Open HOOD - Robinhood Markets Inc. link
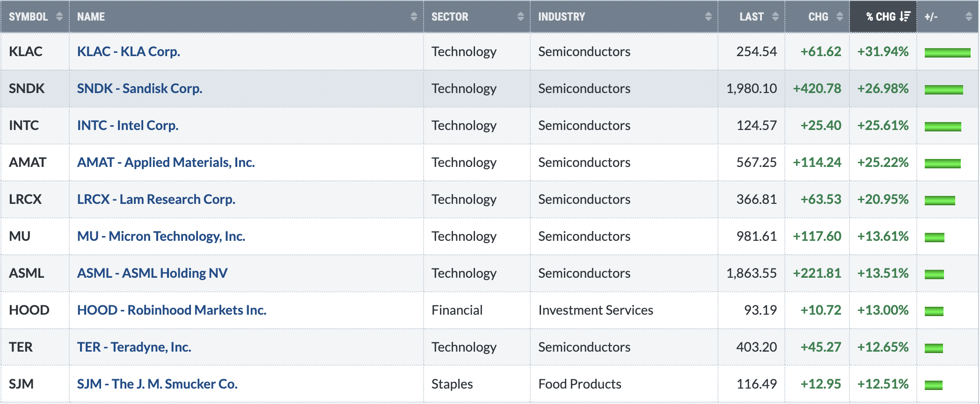The width and height of the screenshot is (980, 404). (172, 310)
